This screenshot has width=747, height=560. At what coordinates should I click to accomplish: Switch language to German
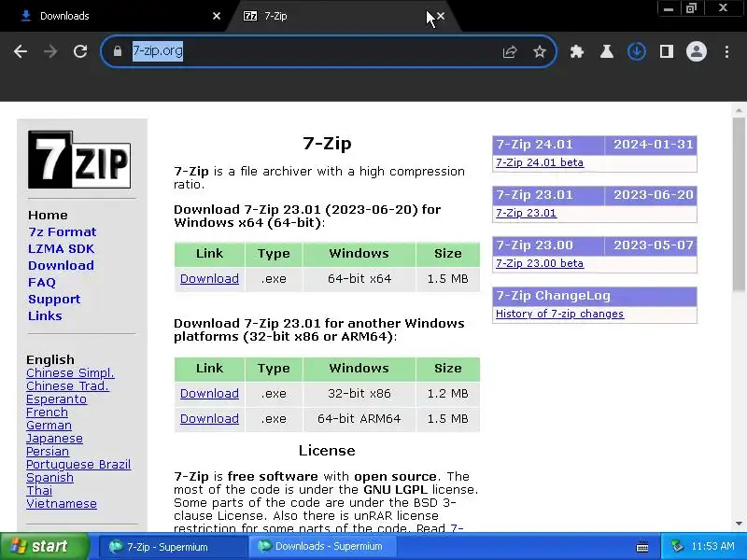point(49,426)
